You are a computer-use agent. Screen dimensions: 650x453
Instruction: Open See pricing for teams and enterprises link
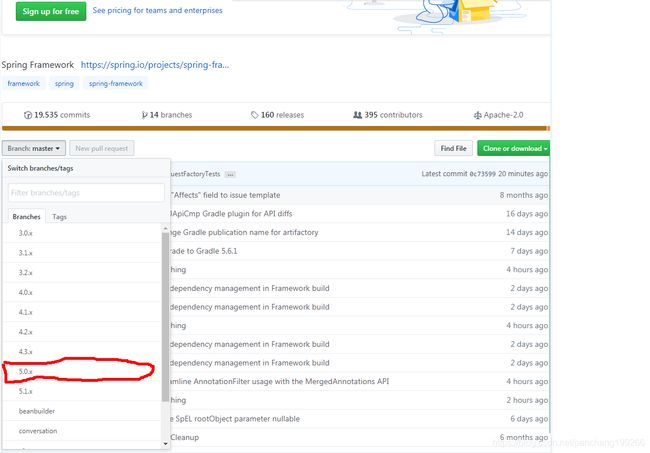click(x=158, y=10)
